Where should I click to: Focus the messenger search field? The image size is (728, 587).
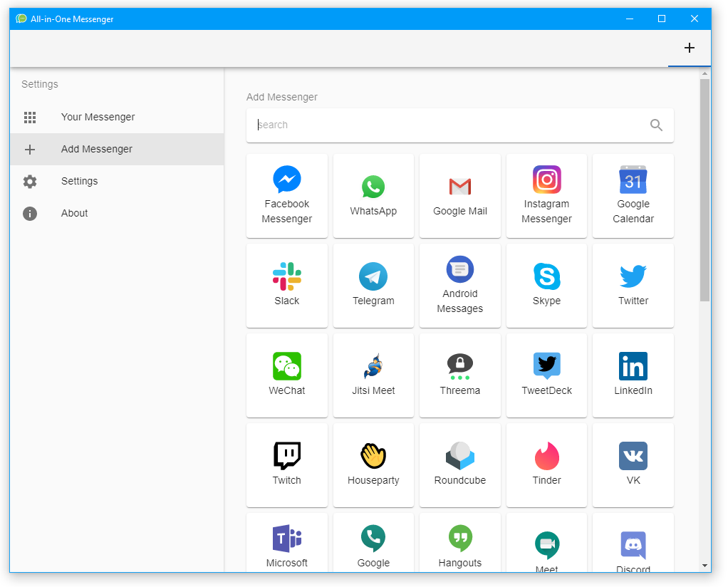[x=449, y=125]
